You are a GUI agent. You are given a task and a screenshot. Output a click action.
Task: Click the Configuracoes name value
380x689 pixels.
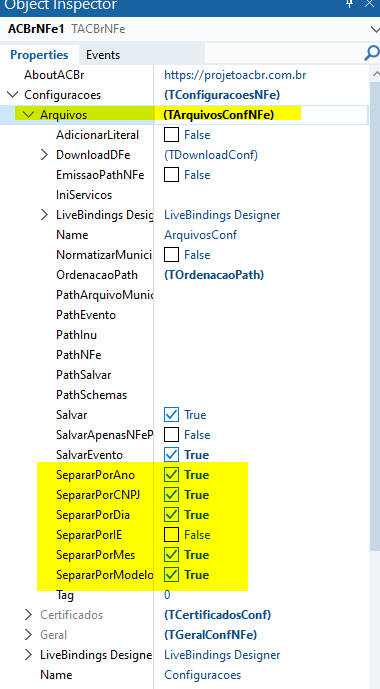203,675
